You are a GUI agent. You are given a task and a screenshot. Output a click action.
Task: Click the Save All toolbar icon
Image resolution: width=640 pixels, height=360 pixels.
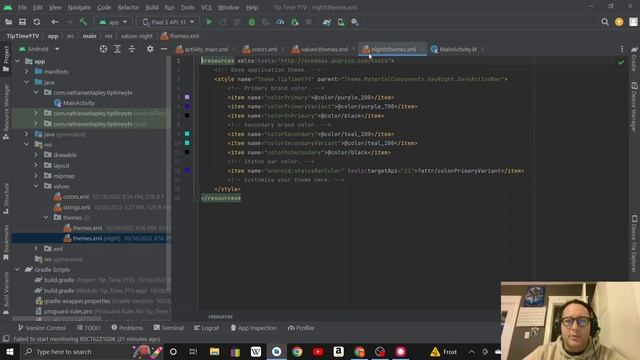coord(22,22)
